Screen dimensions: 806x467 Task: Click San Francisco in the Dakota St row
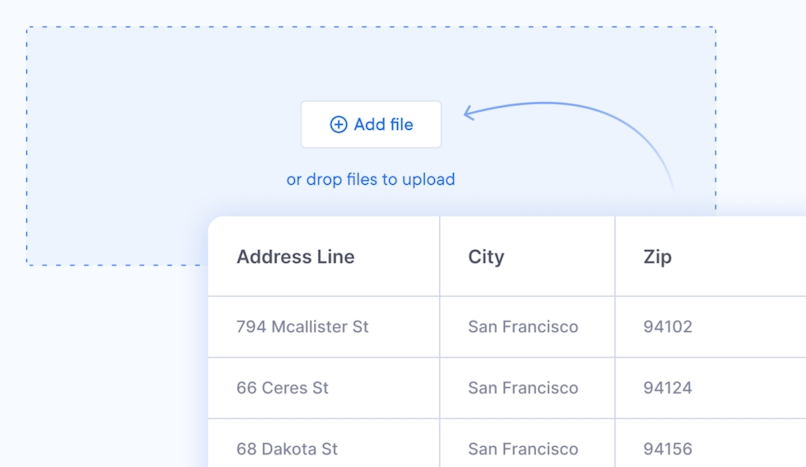click(x=523, y=449)
